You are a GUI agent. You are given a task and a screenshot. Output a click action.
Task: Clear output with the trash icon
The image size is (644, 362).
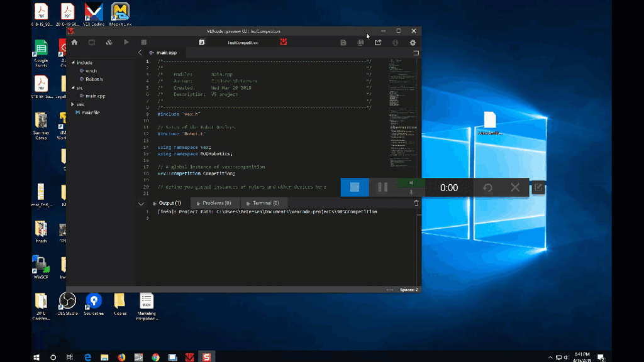click(416, 203)
